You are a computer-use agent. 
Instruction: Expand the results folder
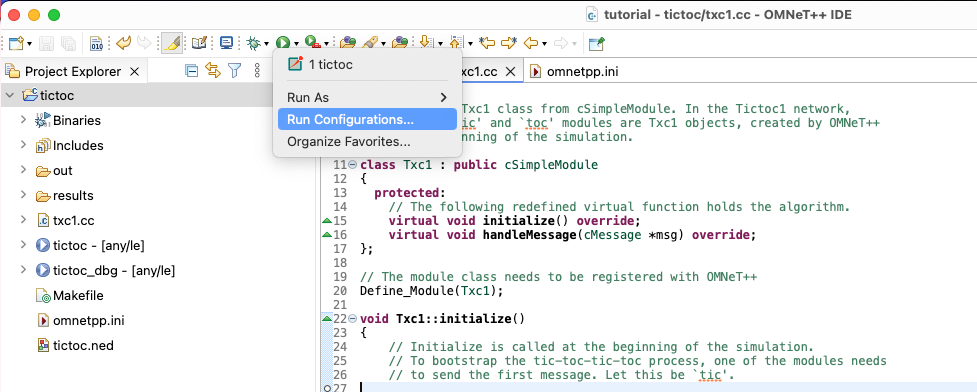tap(23, 194)
